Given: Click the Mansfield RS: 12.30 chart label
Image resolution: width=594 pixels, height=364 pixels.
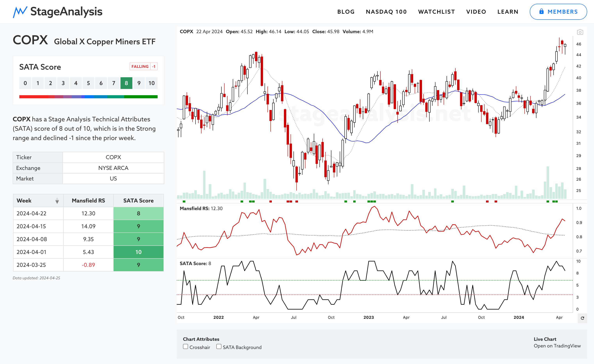Looking at the screenshot, I should pos(201,209).
